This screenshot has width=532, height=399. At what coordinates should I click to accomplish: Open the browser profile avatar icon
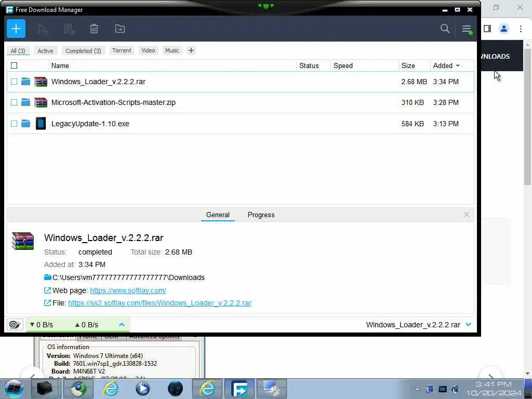(x=504, y=29)
